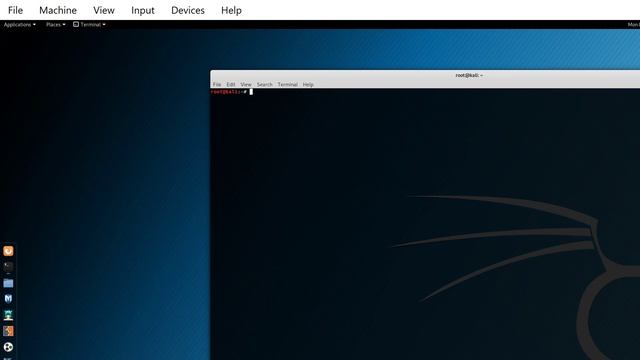Open VirtualBox Help menu
640x360 pixels.
(x=231, y=10)
